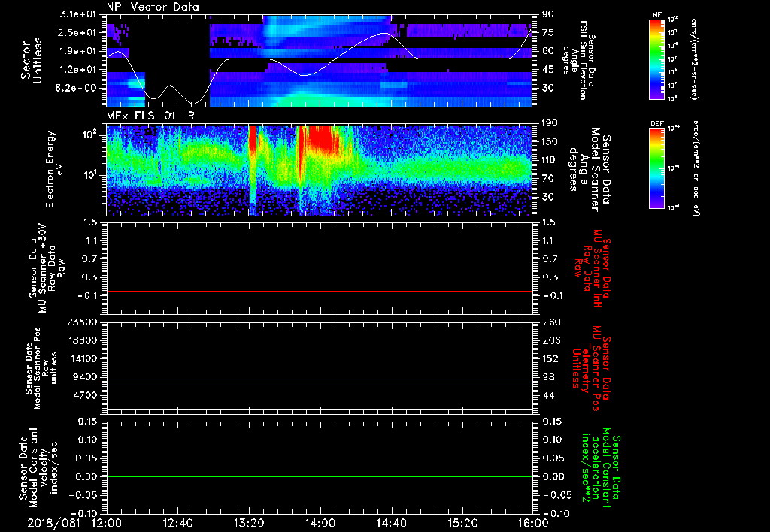770x532 pixels.
Task: Click the "12:00" time axis label
Action: [x=106, y=523]
